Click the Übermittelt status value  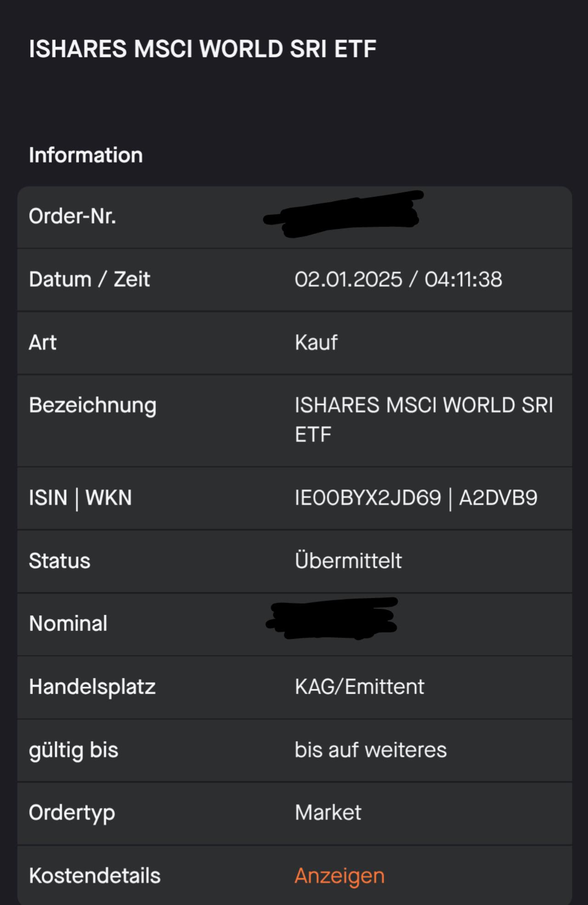348,561
